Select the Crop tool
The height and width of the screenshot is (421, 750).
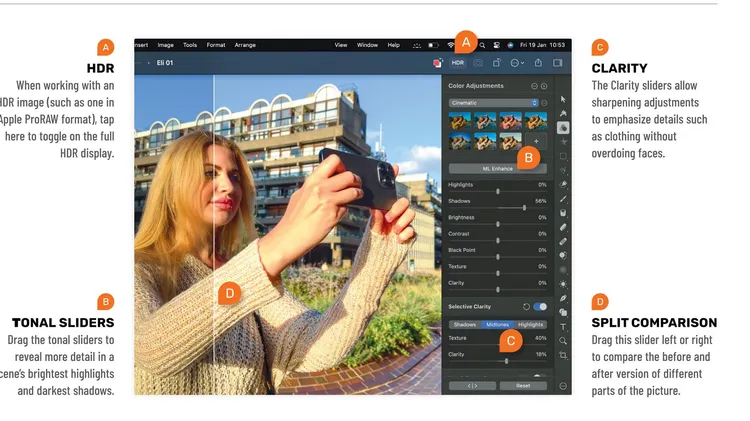click(563, 355)
